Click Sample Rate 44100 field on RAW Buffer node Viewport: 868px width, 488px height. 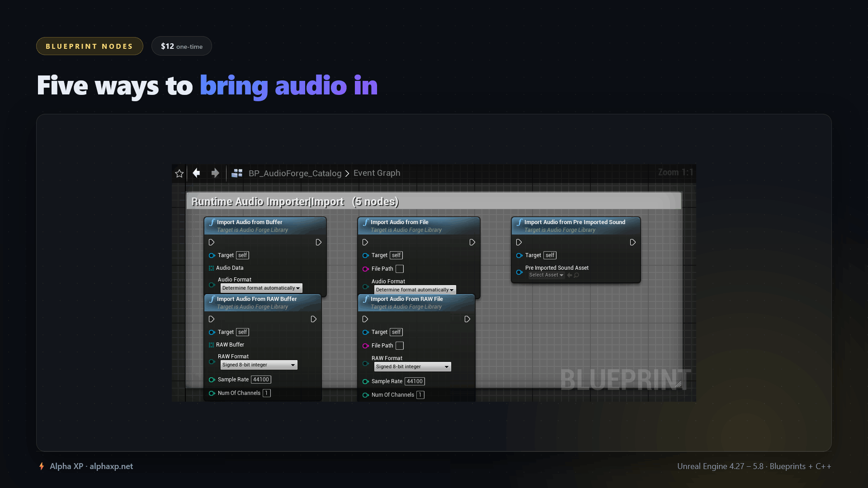261,380
